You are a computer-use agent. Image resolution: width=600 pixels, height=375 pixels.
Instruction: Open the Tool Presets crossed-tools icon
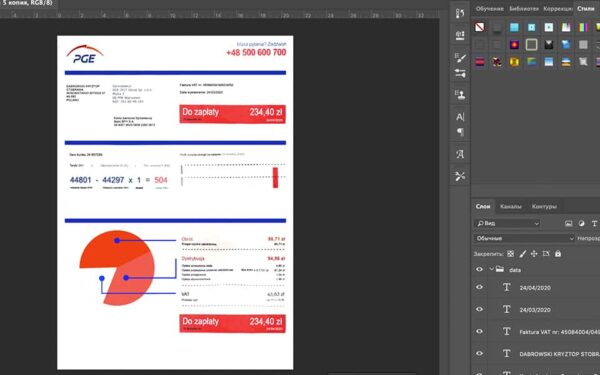460,176
